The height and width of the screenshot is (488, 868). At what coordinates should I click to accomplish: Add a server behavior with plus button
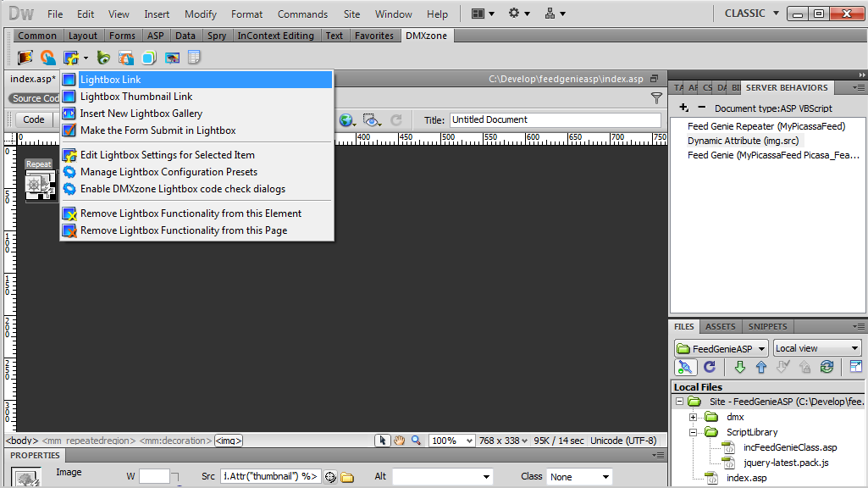coord(683,108)
